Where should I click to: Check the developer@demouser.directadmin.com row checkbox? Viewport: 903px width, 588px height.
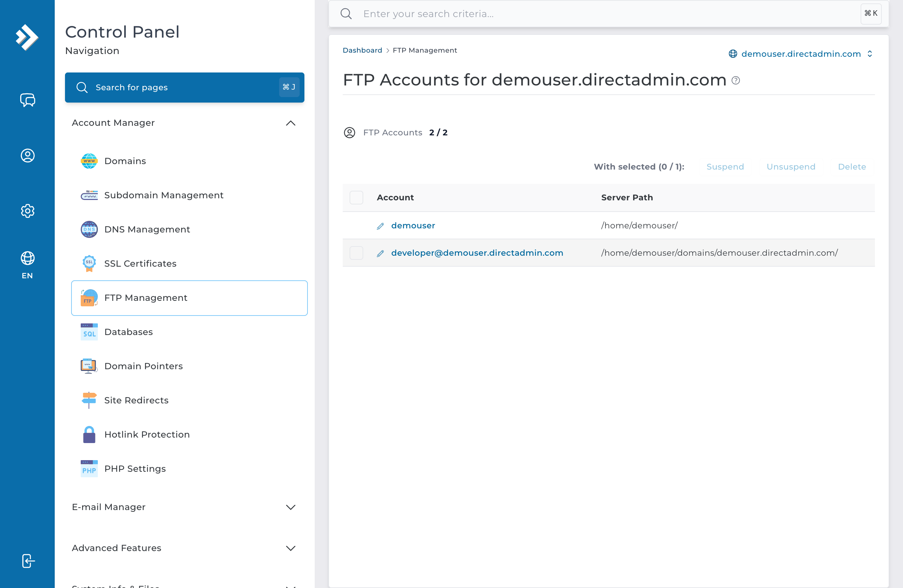[x=356, y=253]
